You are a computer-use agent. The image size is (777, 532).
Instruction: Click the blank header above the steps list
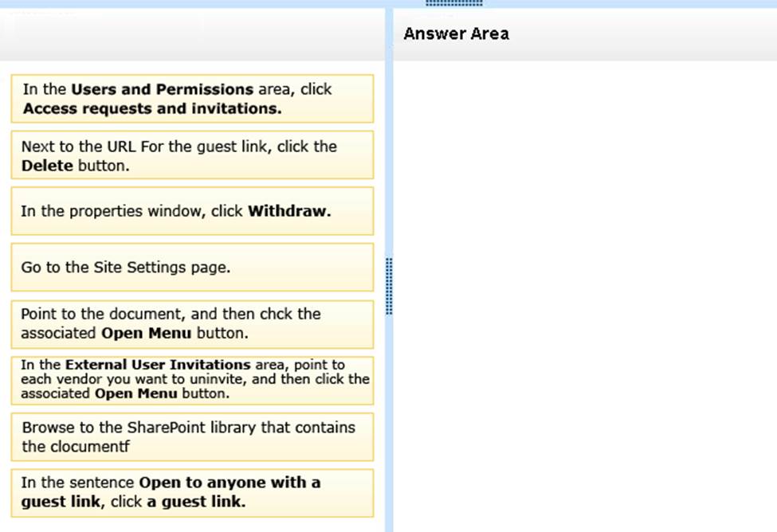(192, 34)
